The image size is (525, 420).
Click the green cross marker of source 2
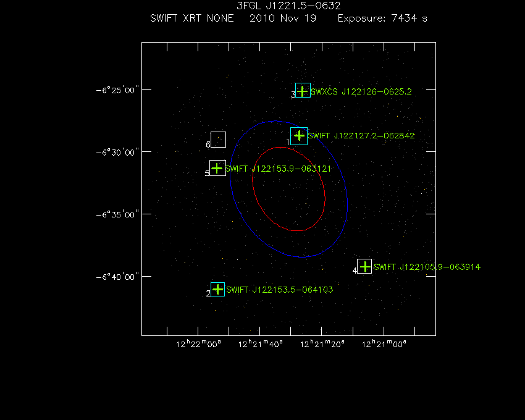218,289
